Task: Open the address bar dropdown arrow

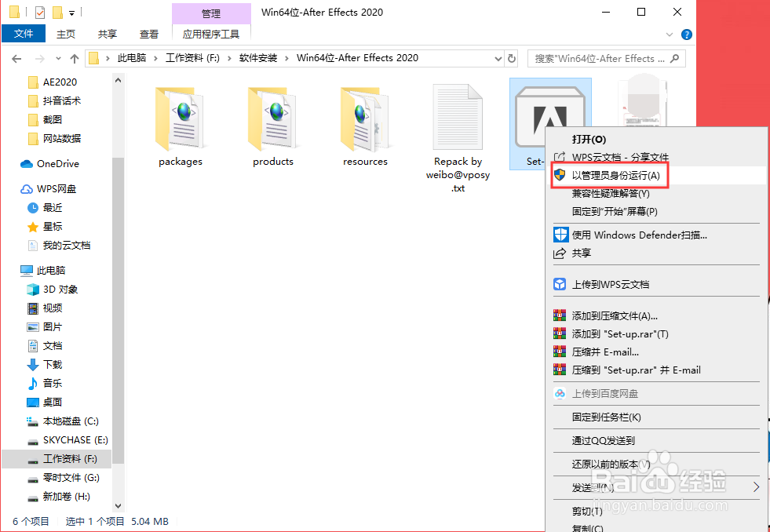Action: (498, 57)
